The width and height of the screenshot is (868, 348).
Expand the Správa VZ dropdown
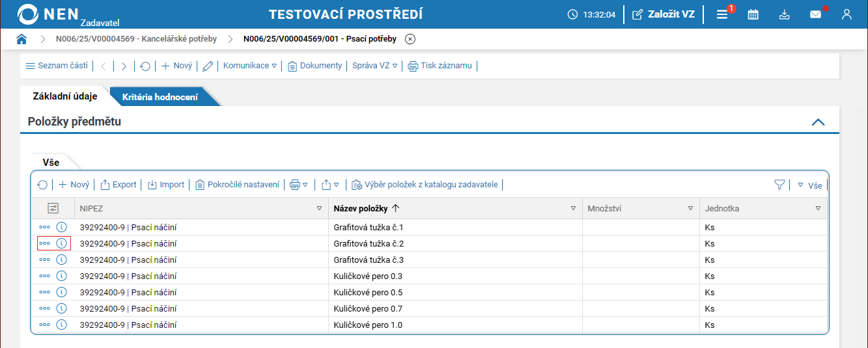point(374,66)
